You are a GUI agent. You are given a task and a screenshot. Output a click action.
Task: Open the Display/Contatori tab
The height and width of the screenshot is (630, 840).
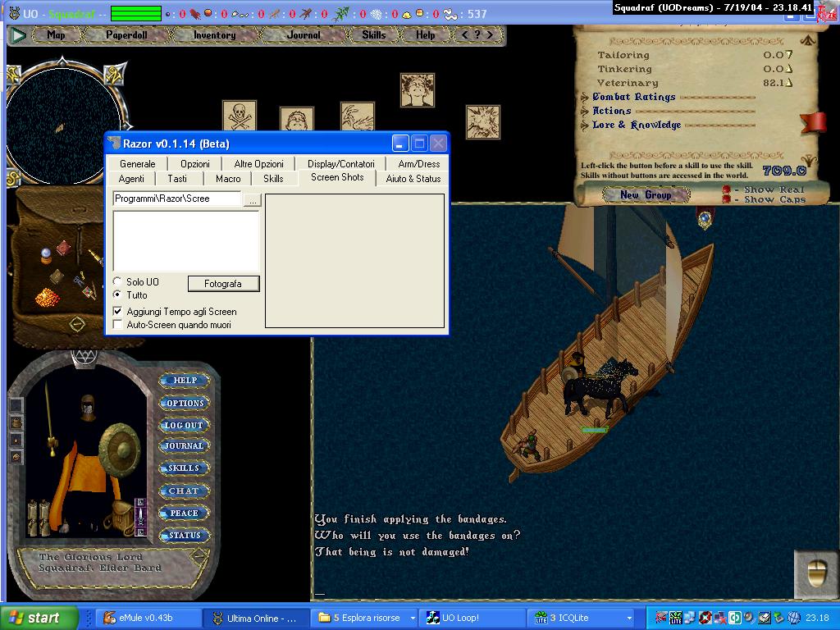[340, 164]
